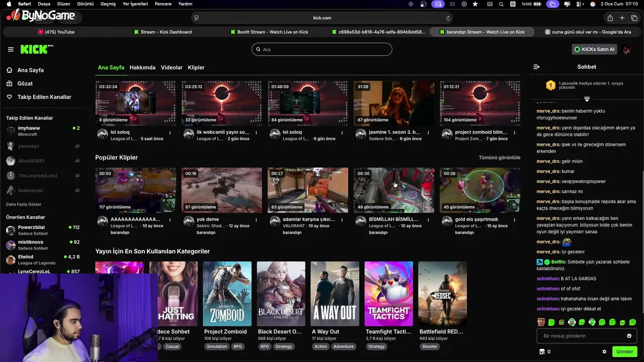
Task: Expand Daha Fazla Göster in followed channels
Action: tap(24, 204)
